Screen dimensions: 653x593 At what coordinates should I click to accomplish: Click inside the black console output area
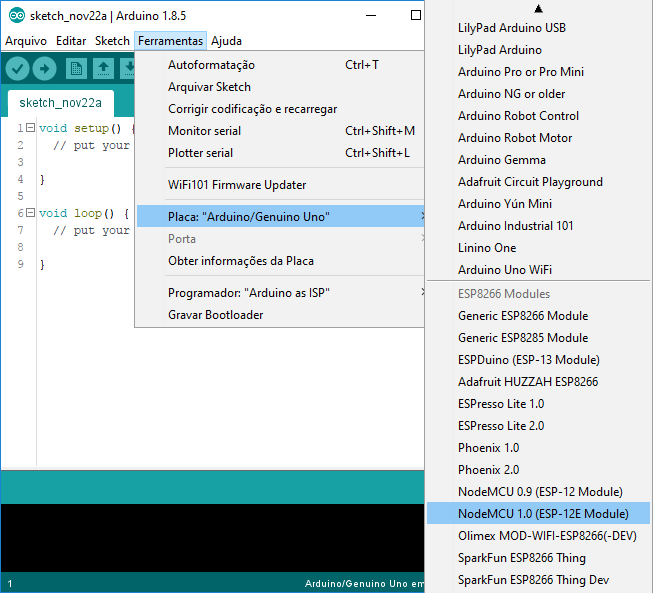(x=212, y=537)
